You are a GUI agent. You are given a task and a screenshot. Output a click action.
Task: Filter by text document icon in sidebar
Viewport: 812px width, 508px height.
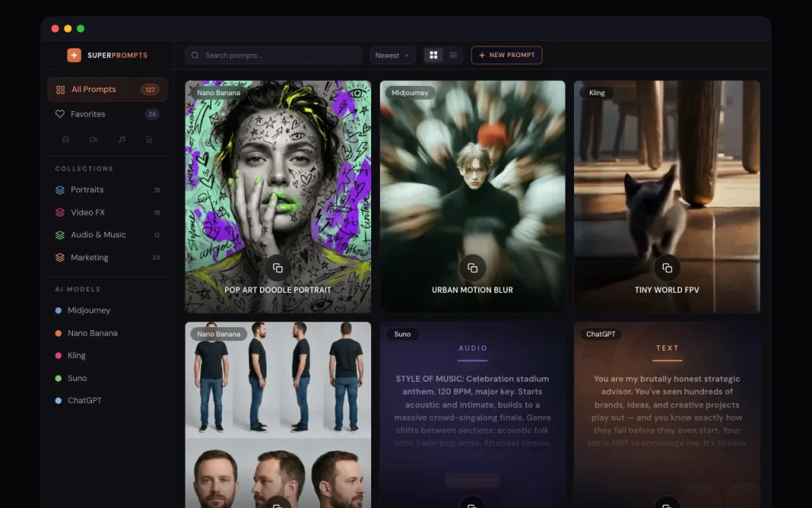149,140
